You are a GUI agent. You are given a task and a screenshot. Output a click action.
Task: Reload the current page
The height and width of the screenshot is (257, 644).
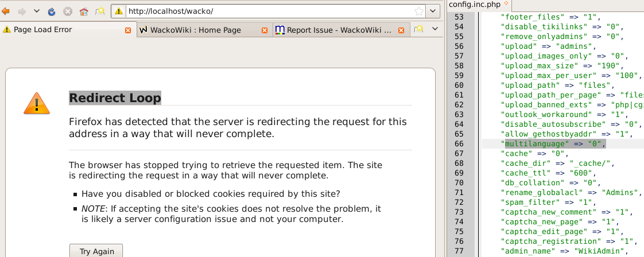[x=52, y=11]
